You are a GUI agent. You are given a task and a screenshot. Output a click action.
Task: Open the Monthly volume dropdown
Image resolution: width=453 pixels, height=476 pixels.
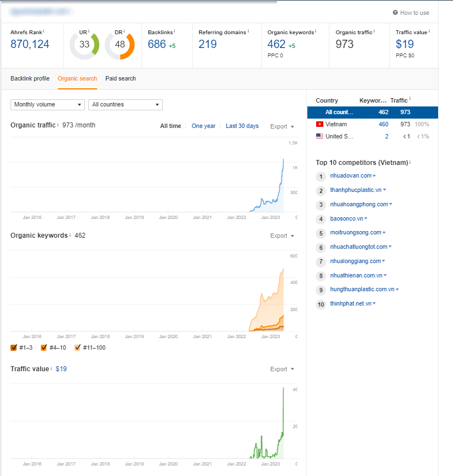click(47, 105)
